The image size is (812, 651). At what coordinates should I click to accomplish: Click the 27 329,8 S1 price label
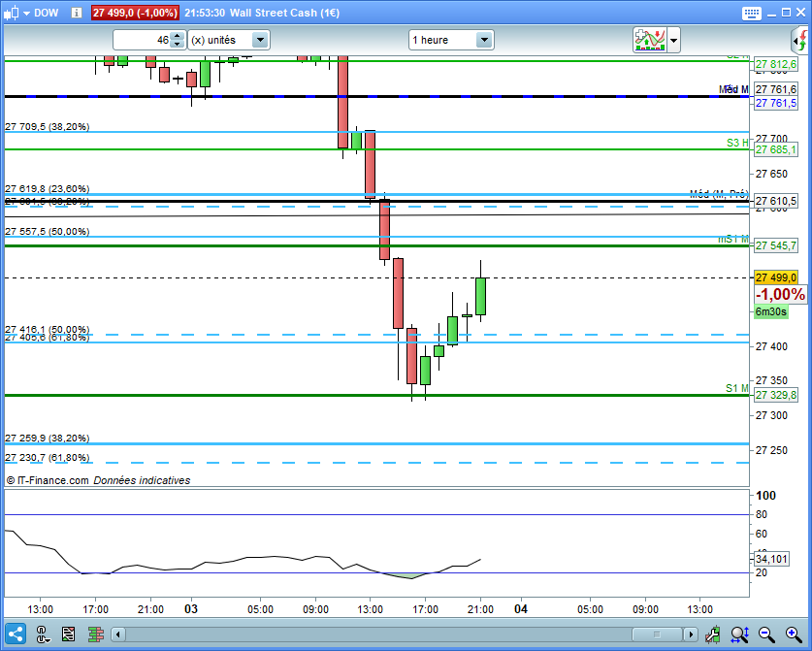[x=776, y=395]
